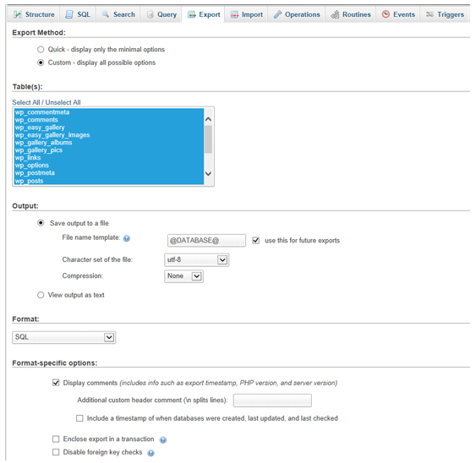This screenshot has width=476, height=463.
Task: Click the Operations wrench icon
Action: coord(277,14)
